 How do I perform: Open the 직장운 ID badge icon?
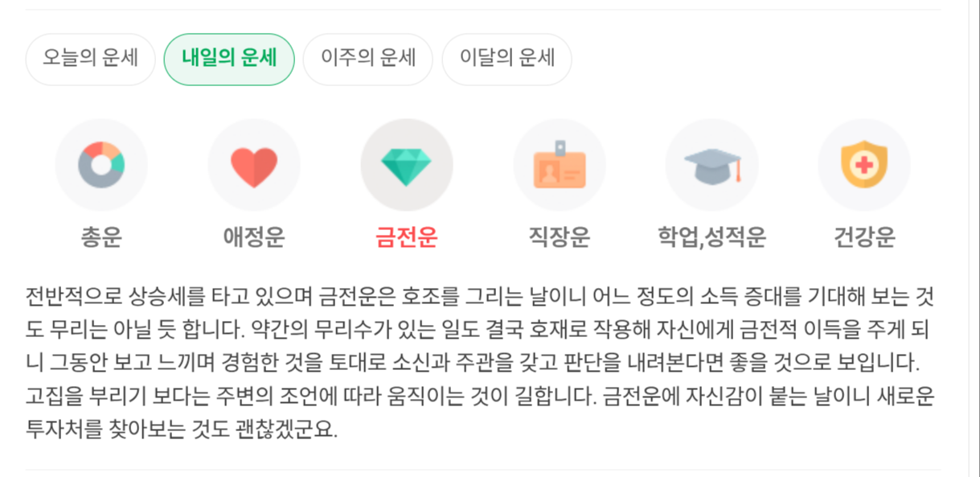click(x=560, y=165)
